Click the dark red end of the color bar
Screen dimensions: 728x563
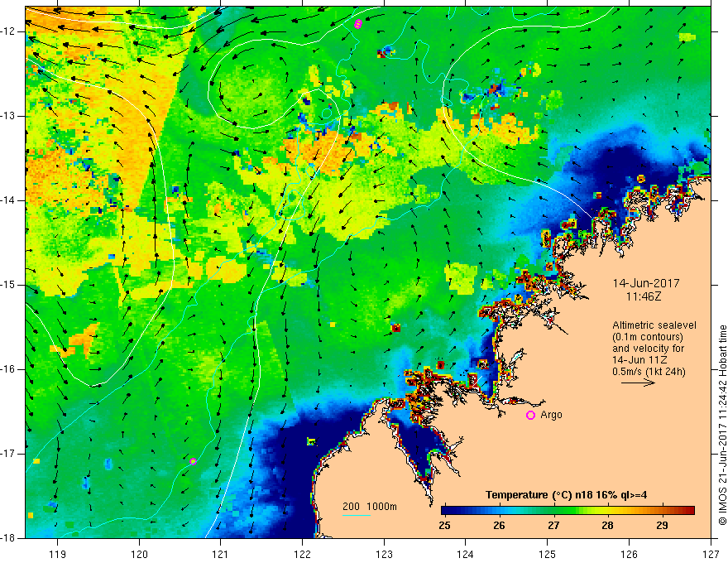[689, 511]
